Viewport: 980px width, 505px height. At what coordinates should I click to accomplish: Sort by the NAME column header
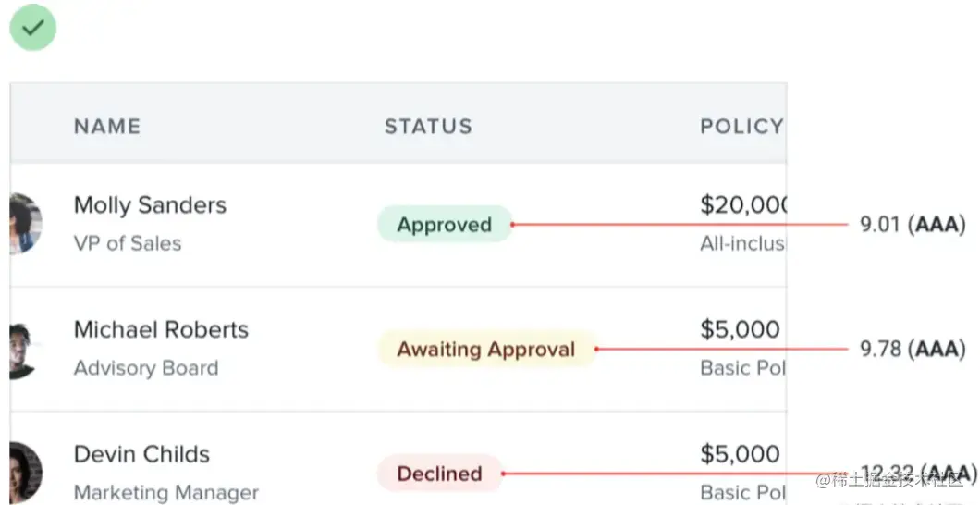tap(107, 127)
